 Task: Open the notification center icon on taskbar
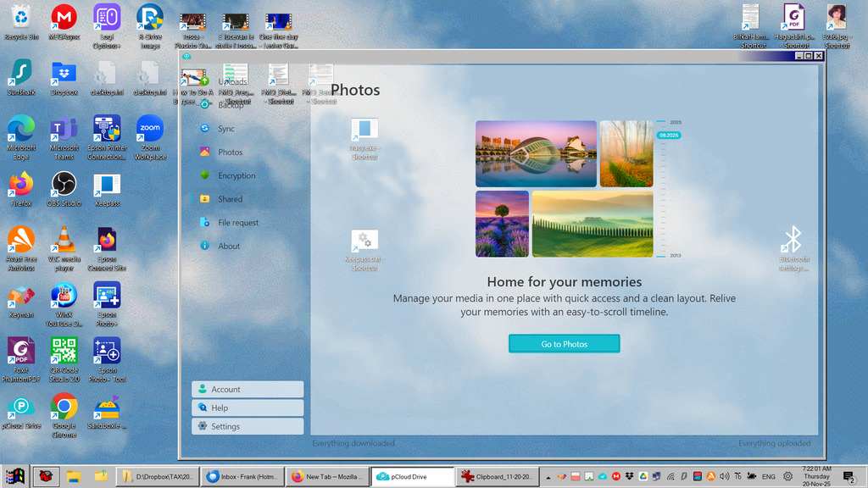coord(848,477)
